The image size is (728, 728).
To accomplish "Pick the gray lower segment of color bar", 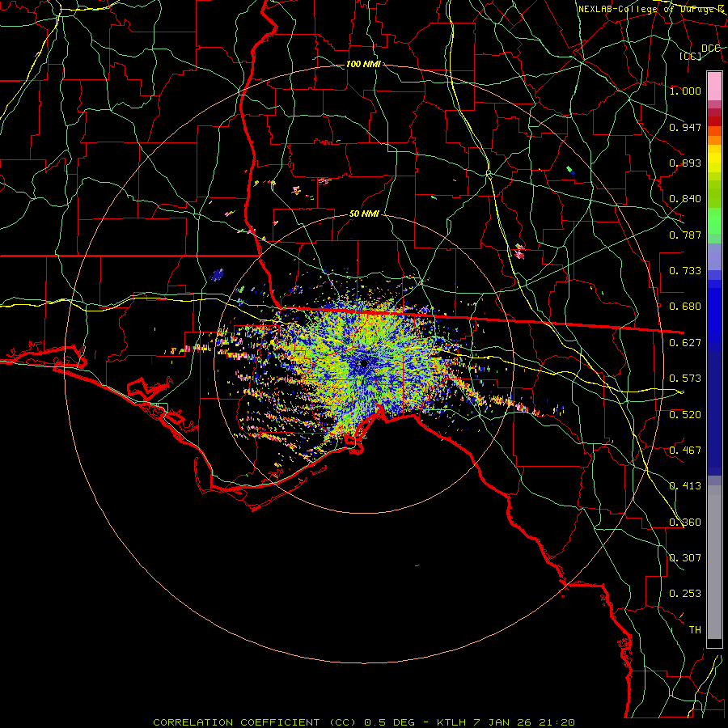I will click(x=714, y=562).
